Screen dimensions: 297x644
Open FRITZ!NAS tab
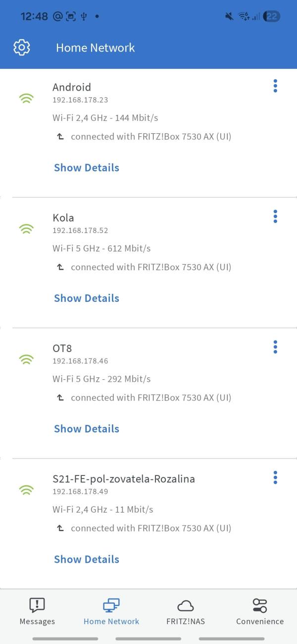[186, 611]
